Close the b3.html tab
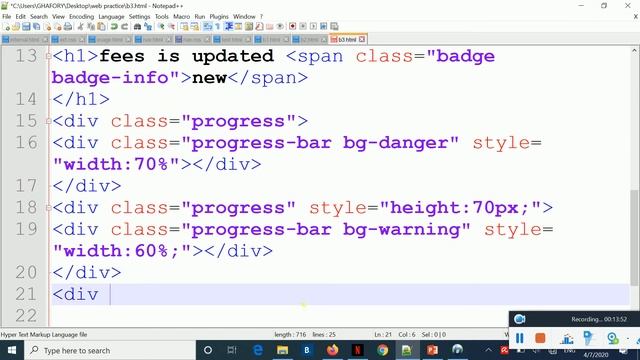This screenshot has height=360, width=640. (362, 39)
